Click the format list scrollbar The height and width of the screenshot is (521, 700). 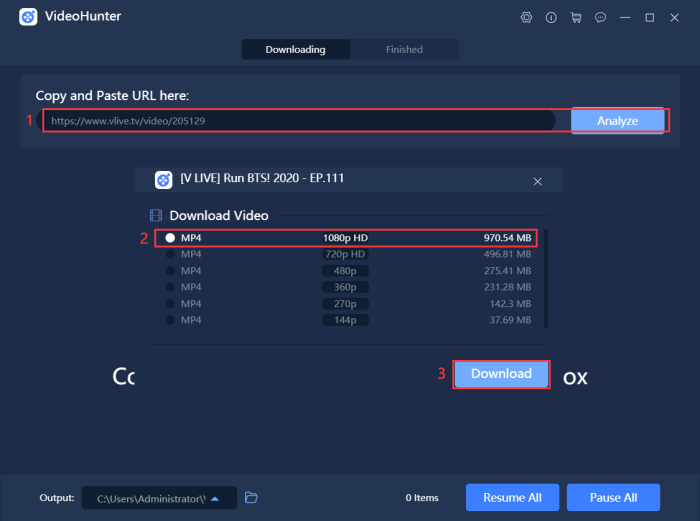pyautogui.click(x=546, y=279)
